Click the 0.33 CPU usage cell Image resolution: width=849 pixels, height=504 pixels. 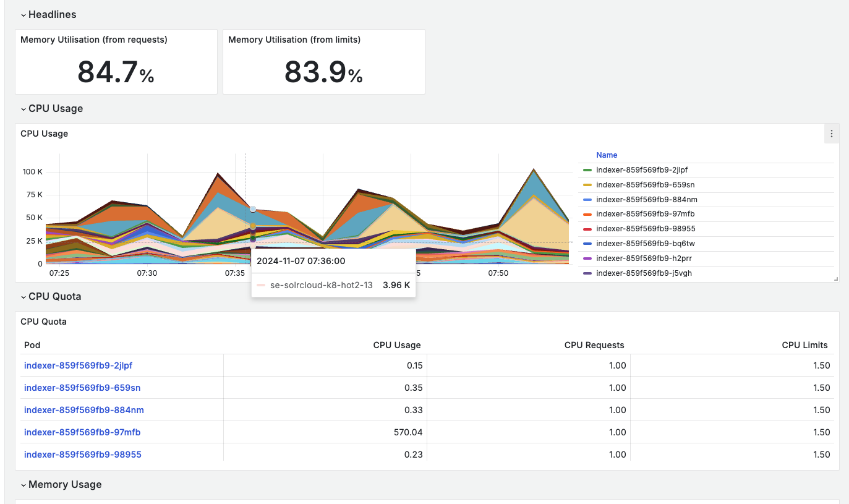pos(415,410)
